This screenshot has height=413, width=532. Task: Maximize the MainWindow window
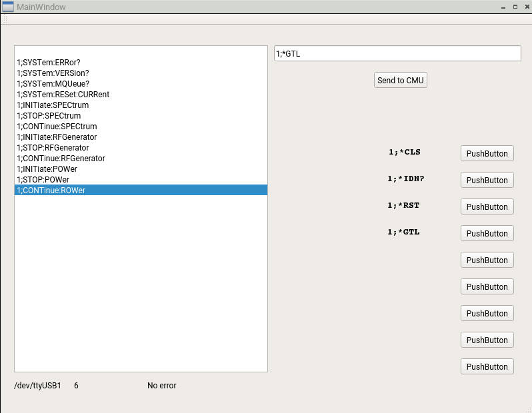point(515,7)
